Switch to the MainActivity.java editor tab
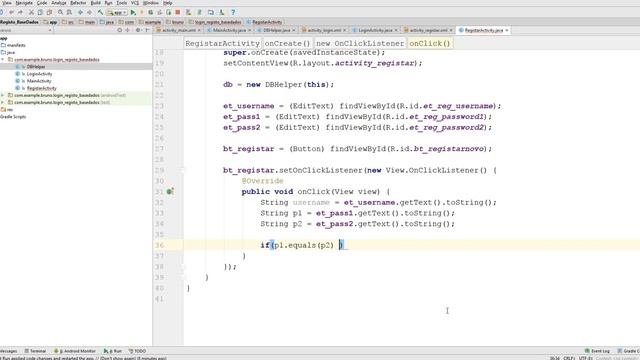The height and width of the screenshot is (360, 640). [x=229, y=30]
